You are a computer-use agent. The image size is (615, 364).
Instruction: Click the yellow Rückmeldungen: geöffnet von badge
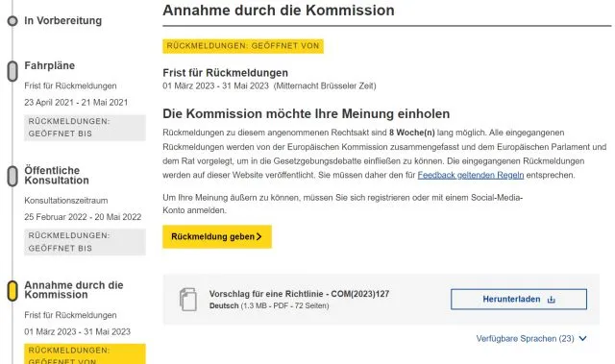click(243, 46)
